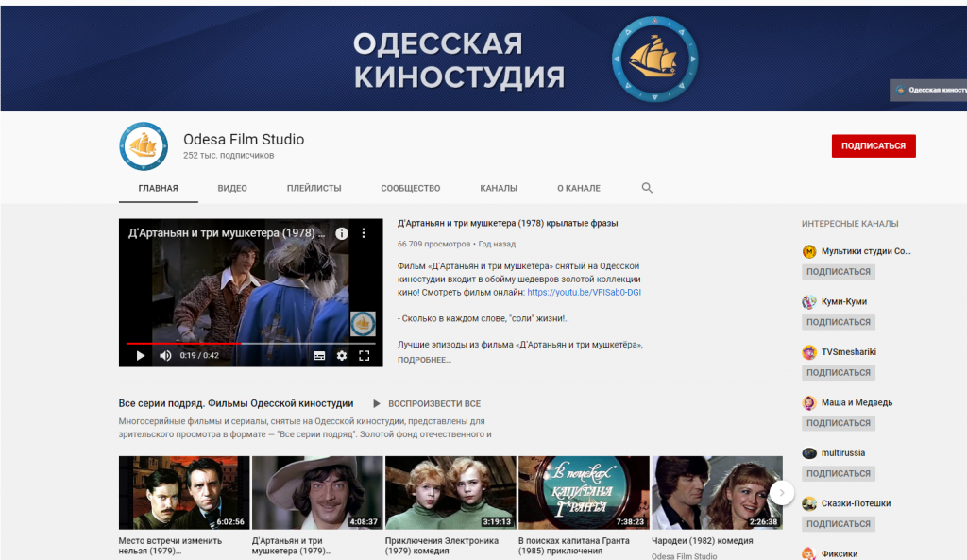
Task: Open the video player settings gear
Action: tap(341, 356)
